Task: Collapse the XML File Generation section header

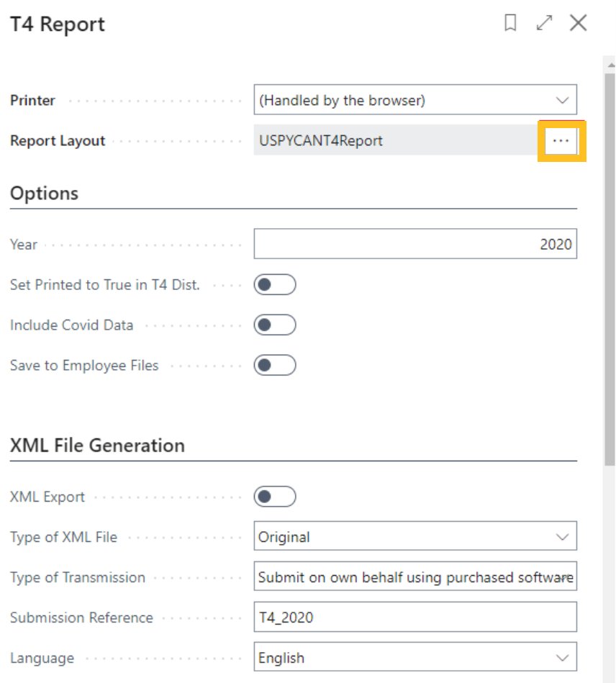Action: tap(97, 445)
